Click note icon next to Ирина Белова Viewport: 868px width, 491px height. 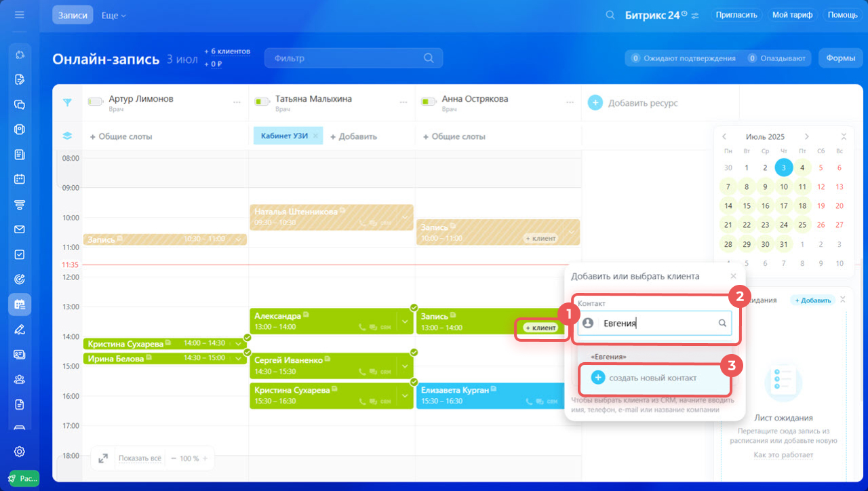pos(149,358)
